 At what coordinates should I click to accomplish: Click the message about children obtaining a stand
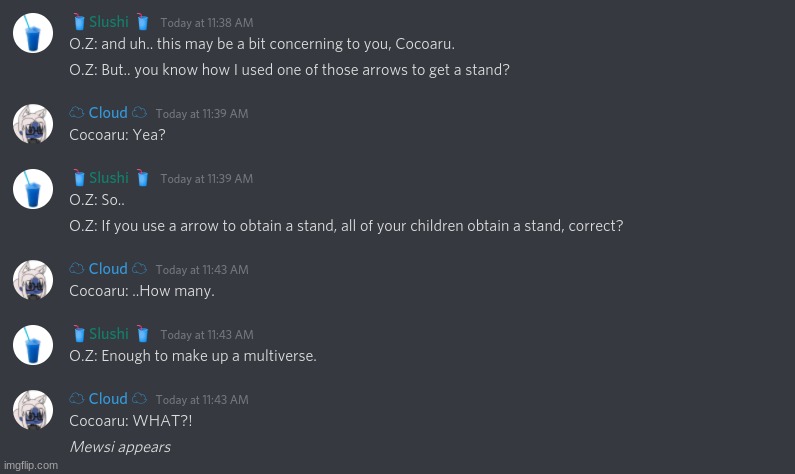click(346, 226)
